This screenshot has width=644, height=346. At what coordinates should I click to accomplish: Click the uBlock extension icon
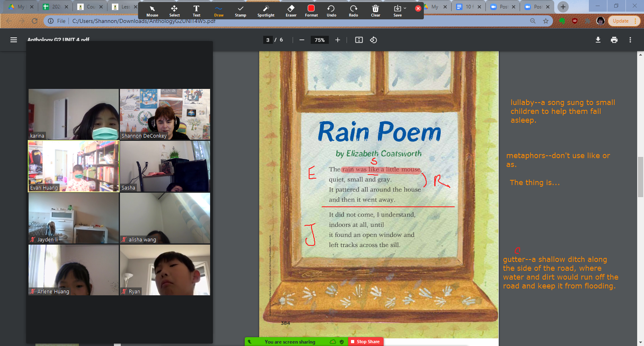click(x=575, y=21)
